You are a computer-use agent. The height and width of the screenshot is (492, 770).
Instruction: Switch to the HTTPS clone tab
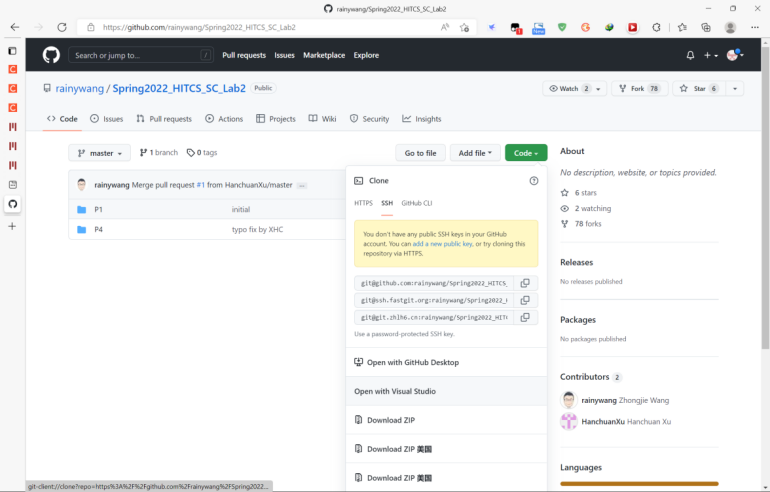(363, 203)
